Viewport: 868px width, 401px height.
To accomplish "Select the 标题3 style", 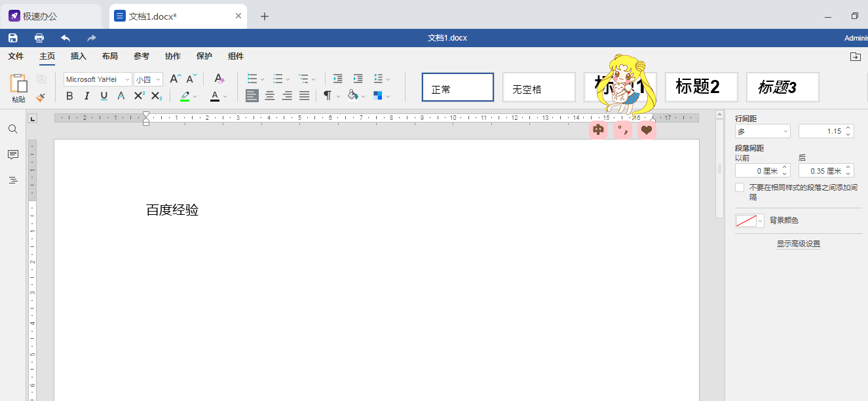I will coord(783,87).
